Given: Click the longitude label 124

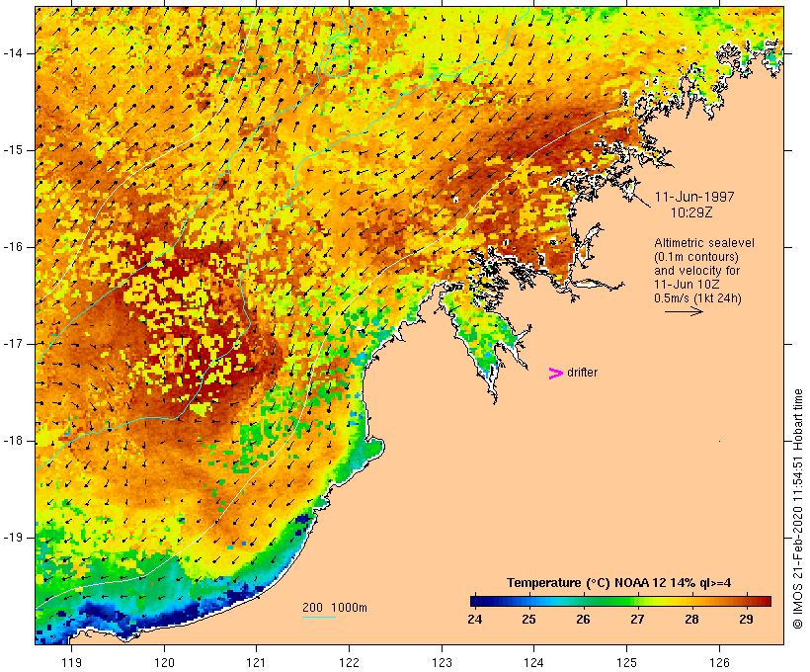Looking at the screenshot, I should coord(534,663).
